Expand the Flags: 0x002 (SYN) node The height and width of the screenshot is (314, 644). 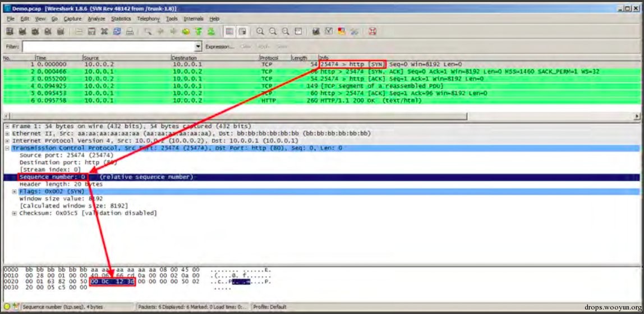(x=15, y=192)
